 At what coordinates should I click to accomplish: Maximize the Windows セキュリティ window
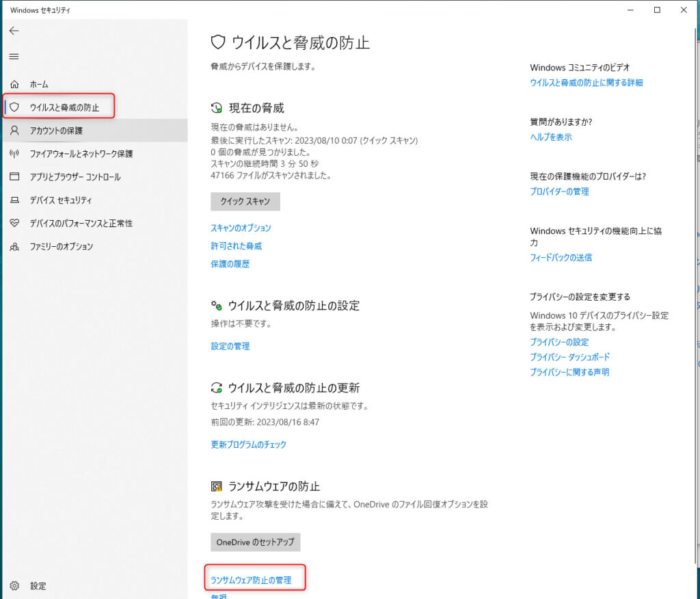[657, 10]
